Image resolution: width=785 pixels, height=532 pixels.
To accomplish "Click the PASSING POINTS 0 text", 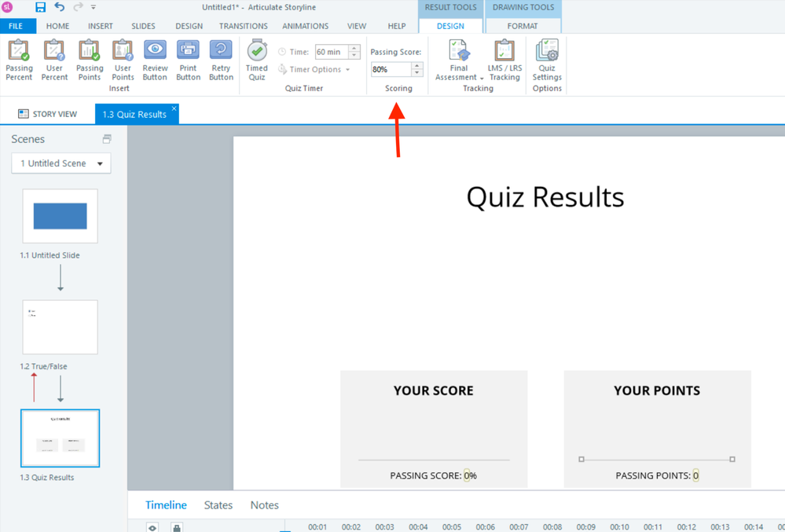I will (x=657, y=475).
